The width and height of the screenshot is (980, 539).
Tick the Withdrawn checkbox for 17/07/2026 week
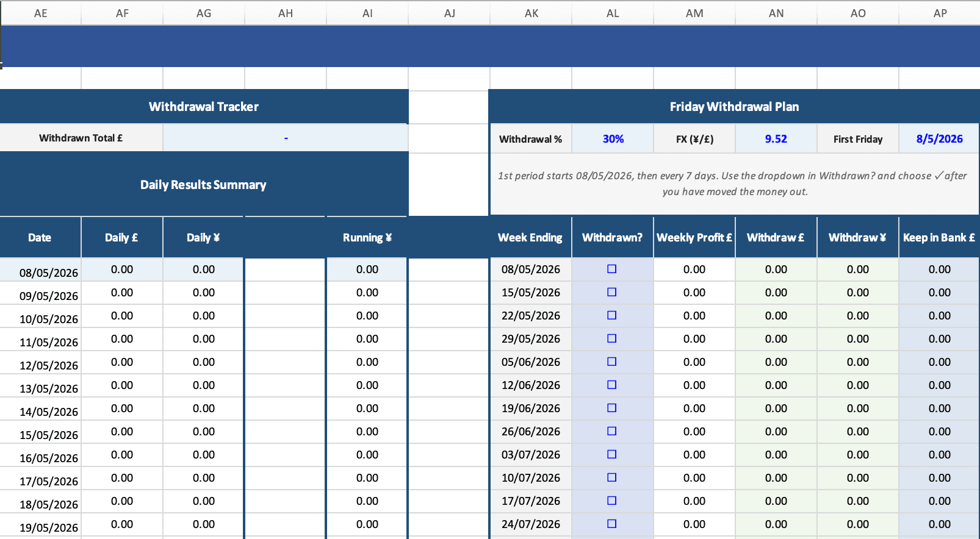612,501
